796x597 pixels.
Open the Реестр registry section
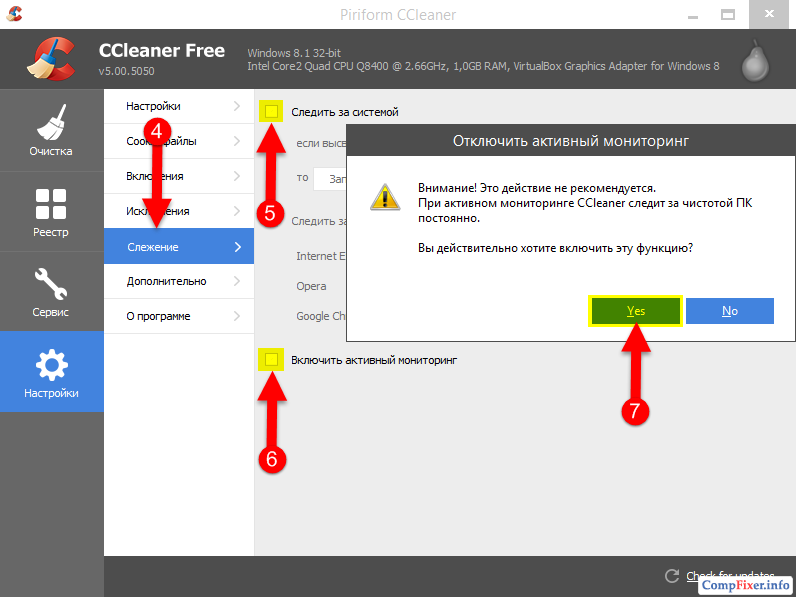point(51,212)
